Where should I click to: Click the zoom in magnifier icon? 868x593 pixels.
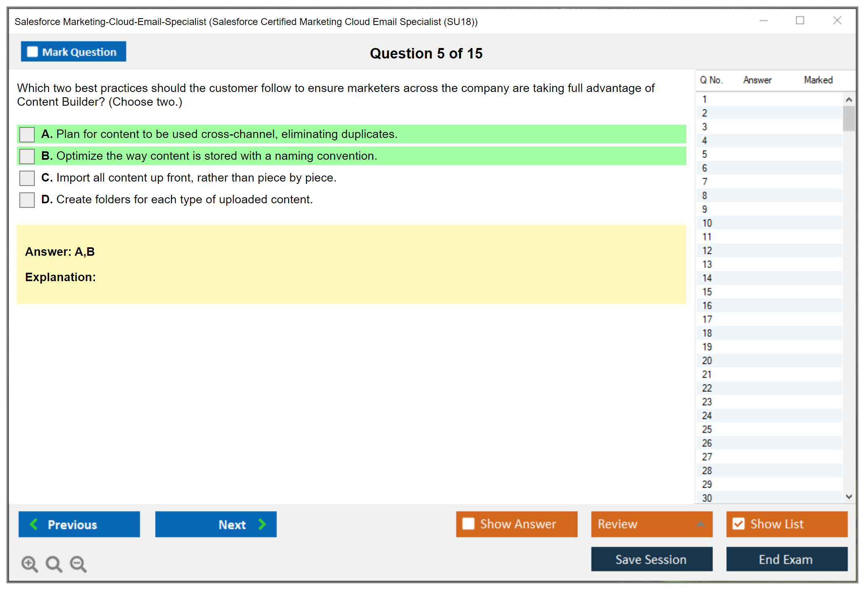pos(29,564)
